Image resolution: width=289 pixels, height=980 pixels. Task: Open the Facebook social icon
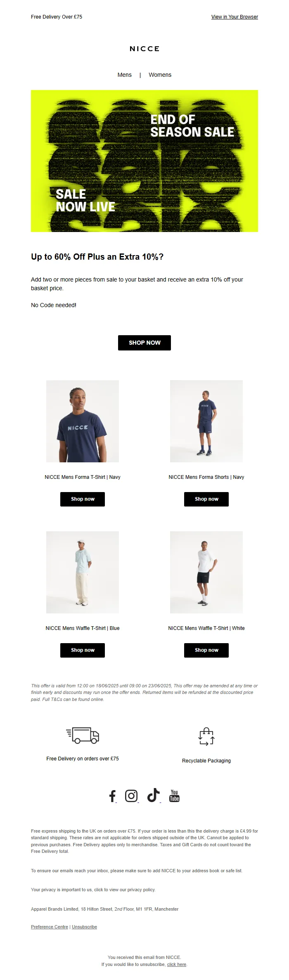coord(112,796)
